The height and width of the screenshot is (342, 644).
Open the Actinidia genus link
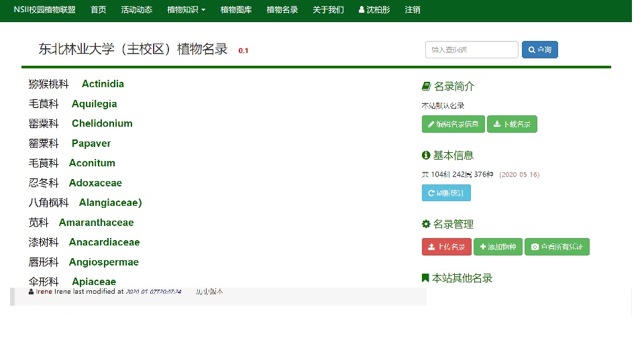pos(103,84)
